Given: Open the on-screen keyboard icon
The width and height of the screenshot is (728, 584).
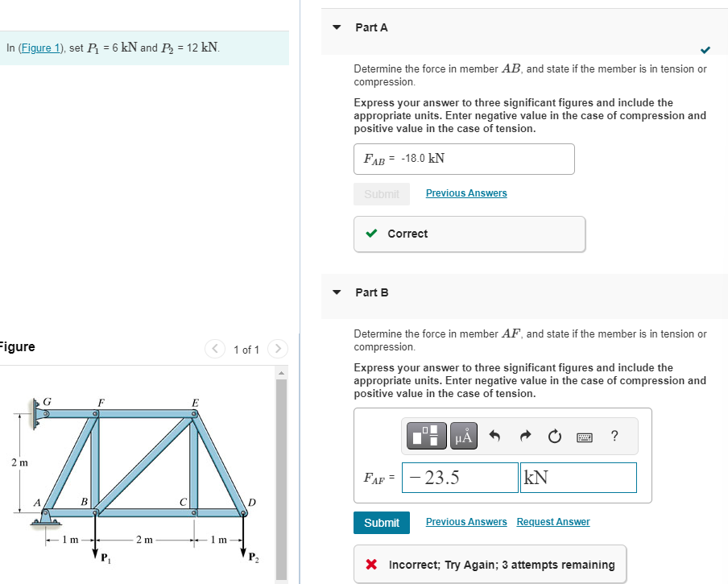Looking at the screenshot, I should (x=585, y=436).
